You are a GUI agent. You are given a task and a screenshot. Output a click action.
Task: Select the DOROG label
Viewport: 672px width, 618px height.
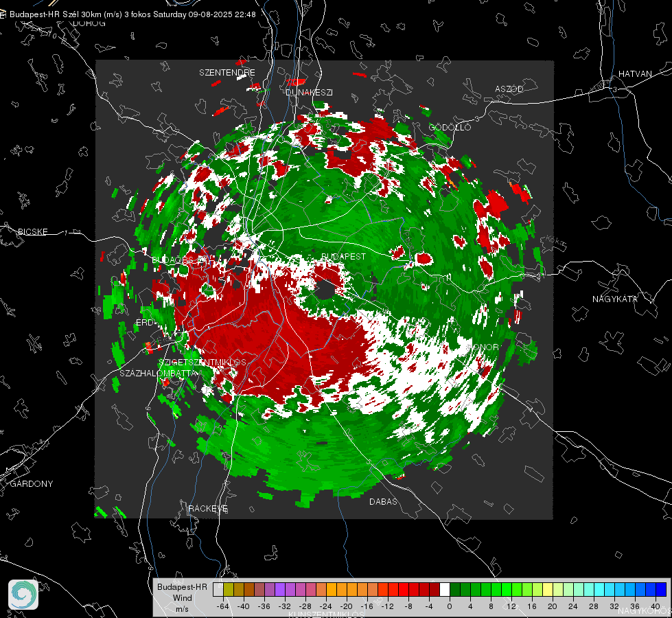(x=89, y=23)
